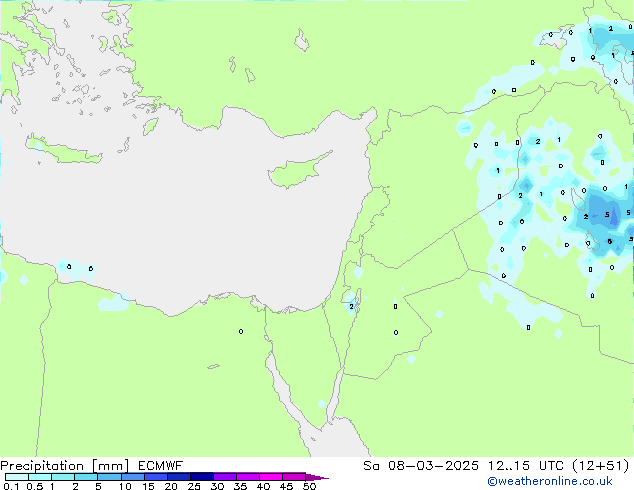Image resolution: width=634 pixels, height=490 pixels.
Task: Click the 35–40 mm magenta legend swatch
Action: 248,477
